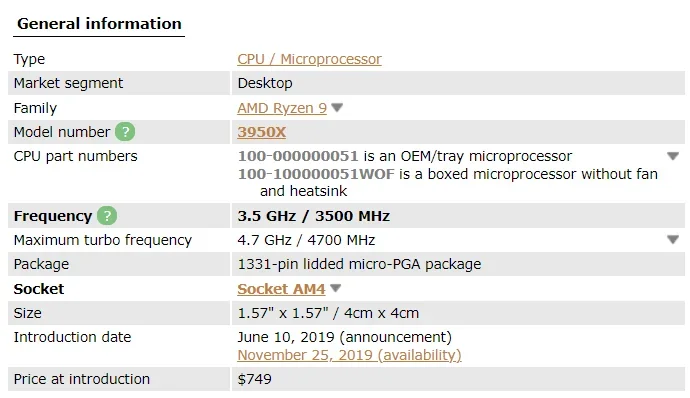Click the $749 price value
Screen dimensions: 690x398
point(254,379)
